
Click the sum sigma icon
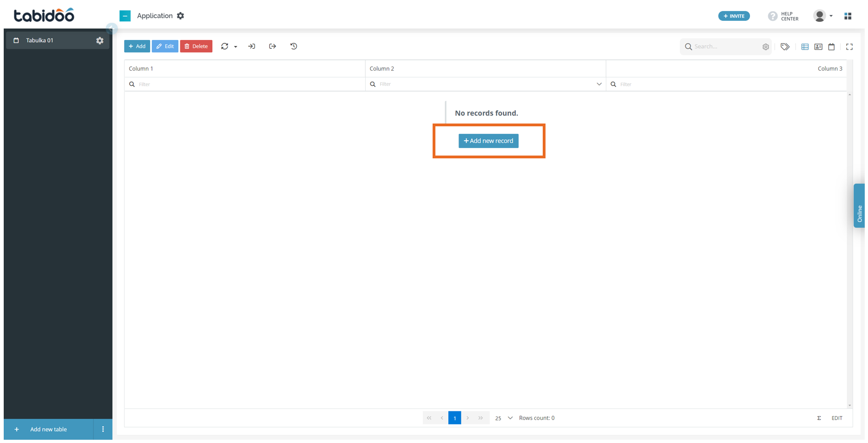point(819,418)
